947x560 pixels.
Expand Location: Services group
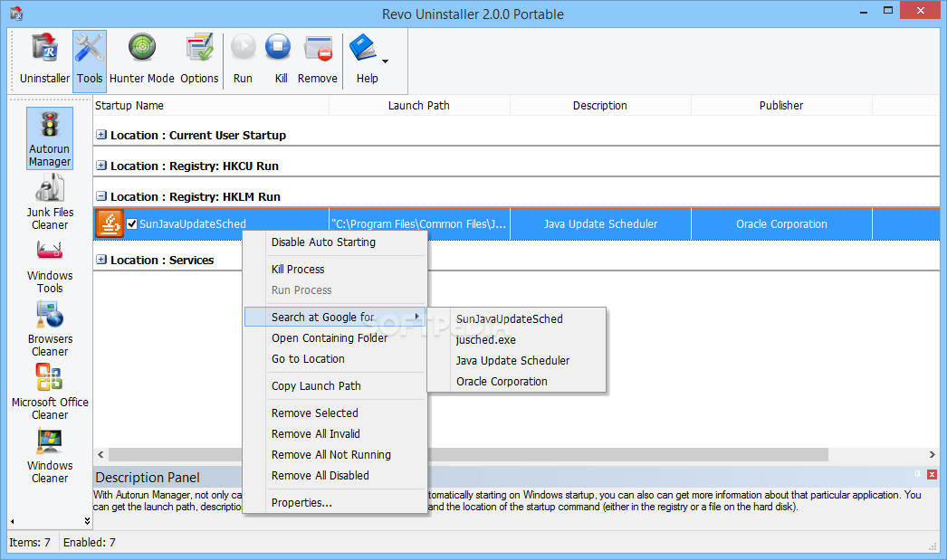[101, 260]
